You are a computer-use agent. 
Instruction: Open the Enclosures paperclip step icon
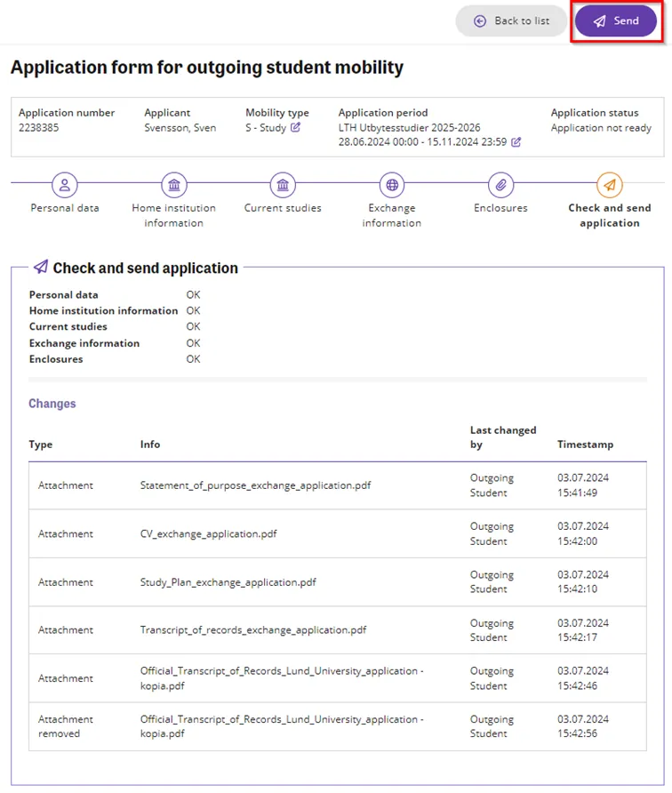point(500,185)
